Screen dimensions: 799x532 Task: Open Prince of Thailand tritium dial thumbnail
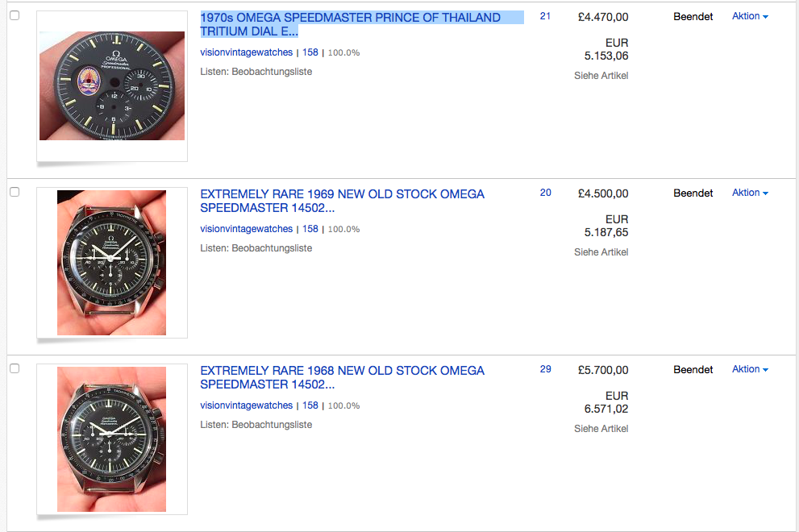pos(112,85)
